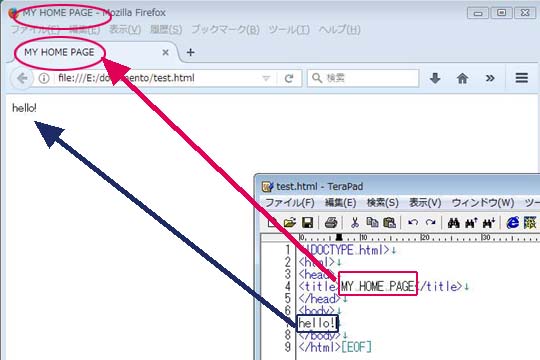Click the 検索 search field
Screen dimensions: 540x360
363,78
